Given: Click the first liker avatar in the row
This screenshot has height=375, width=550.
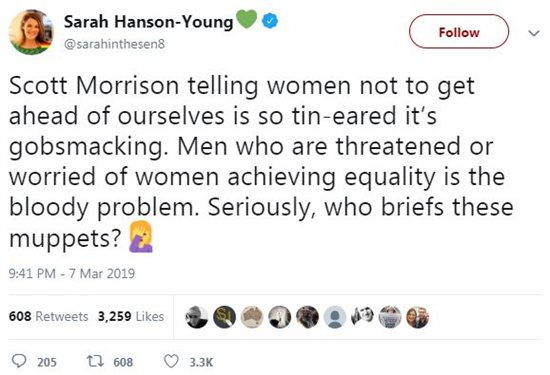Looking at the screenshot, I should [196, 317].
